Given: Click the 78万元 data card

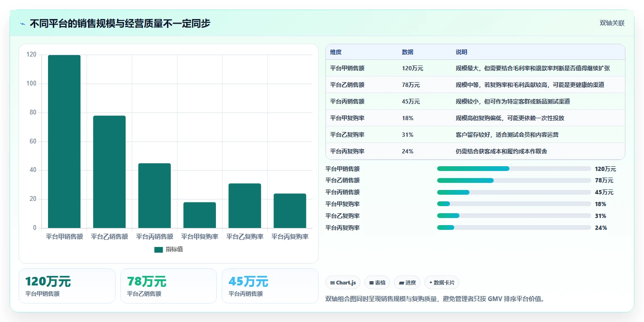Looking at the screenshot, I should tap(168, 286).
